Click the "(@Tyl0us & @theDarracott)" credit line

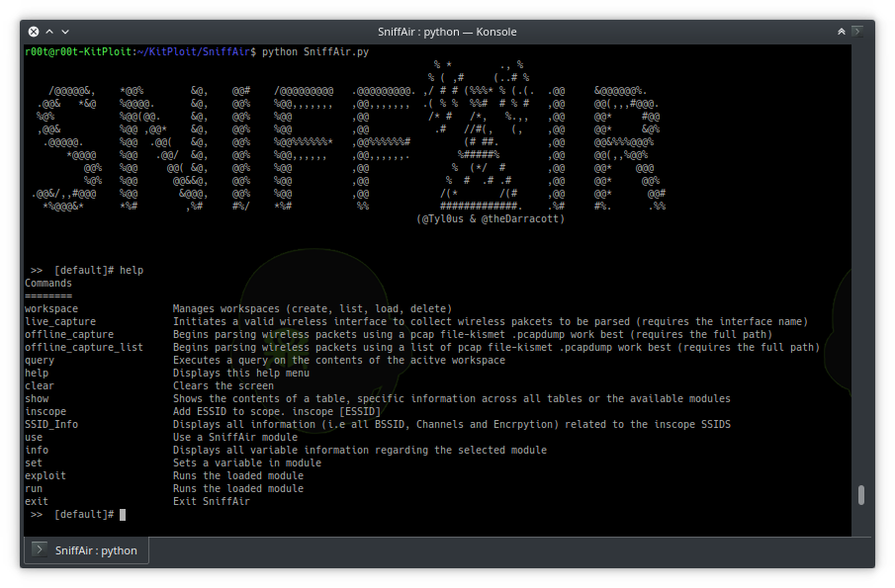491,219
